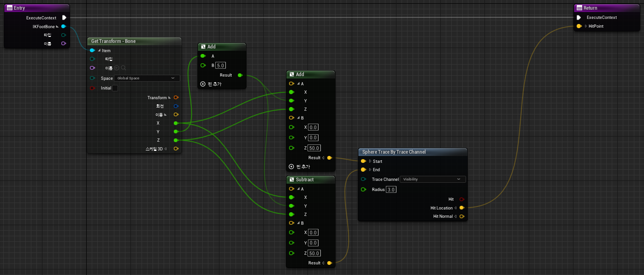The width and height of the screenshot is (644, 275).
Task: Edit the Radius value 3.0 field
Action: click(x=391, y=190)
